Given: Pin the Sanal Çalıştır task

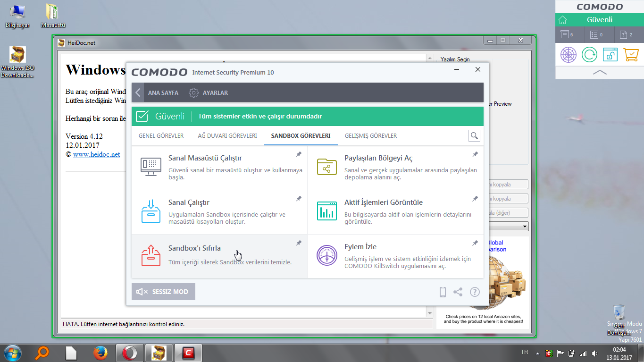Looking at the screenshot, I should 299,199.
